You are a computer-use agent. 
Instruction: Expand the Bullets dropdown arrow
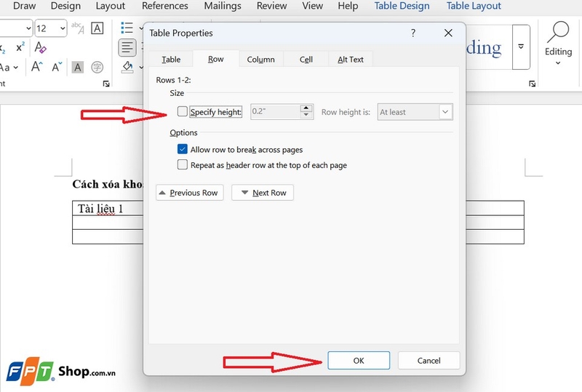[141, 28]
